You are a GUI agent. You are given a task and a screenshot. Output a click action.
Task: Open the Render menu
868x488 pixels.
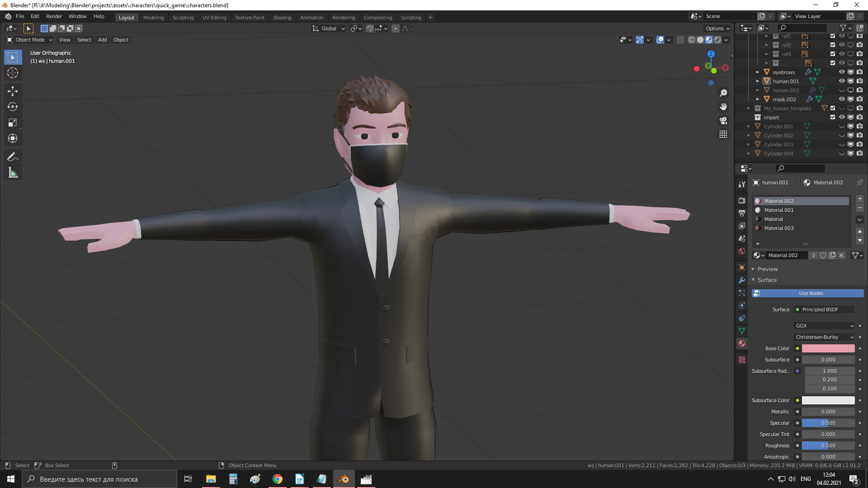(x=54, y=16)
